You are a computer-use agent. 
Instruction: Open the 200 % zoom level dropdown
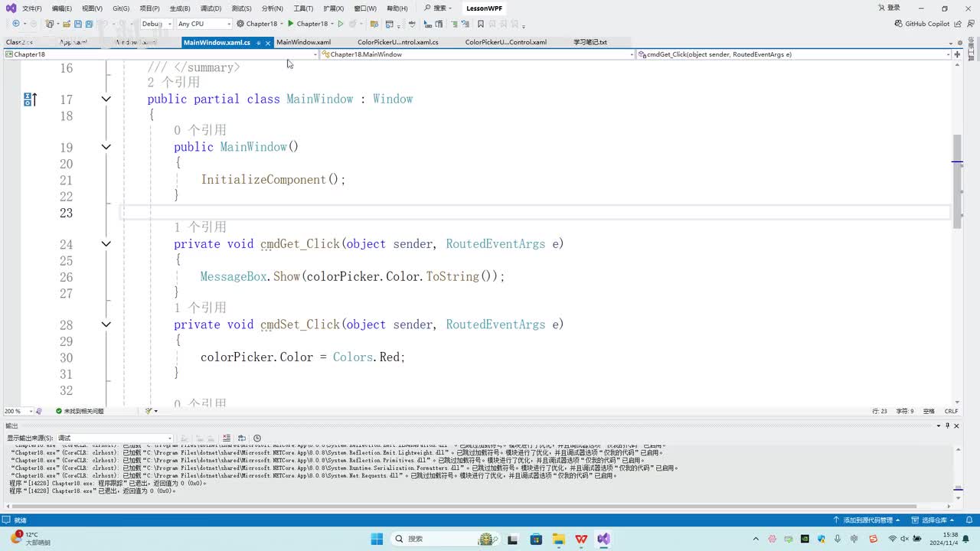(x=18, y=411)
